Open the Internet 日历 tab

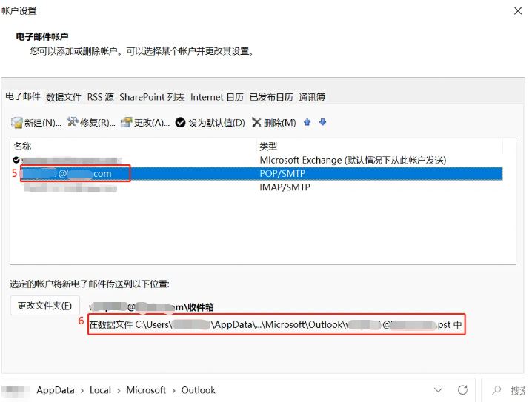coord(217,97)
